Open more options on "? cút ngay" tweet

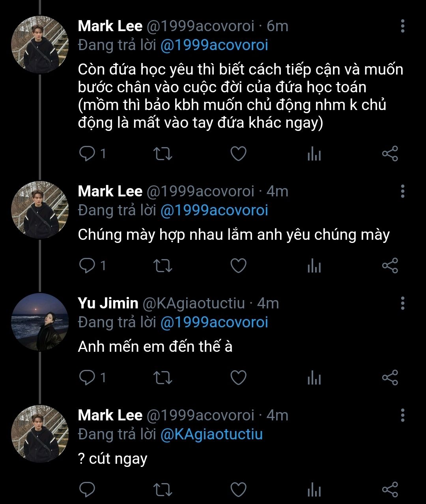click(x=402, y=415)
